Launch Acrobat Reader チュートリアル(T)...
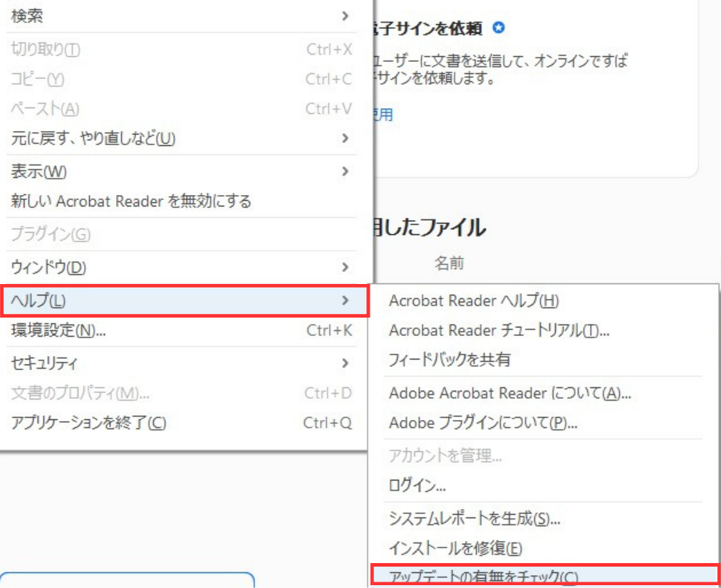Screen dimensions: 721x588 [x=499, y=330]
